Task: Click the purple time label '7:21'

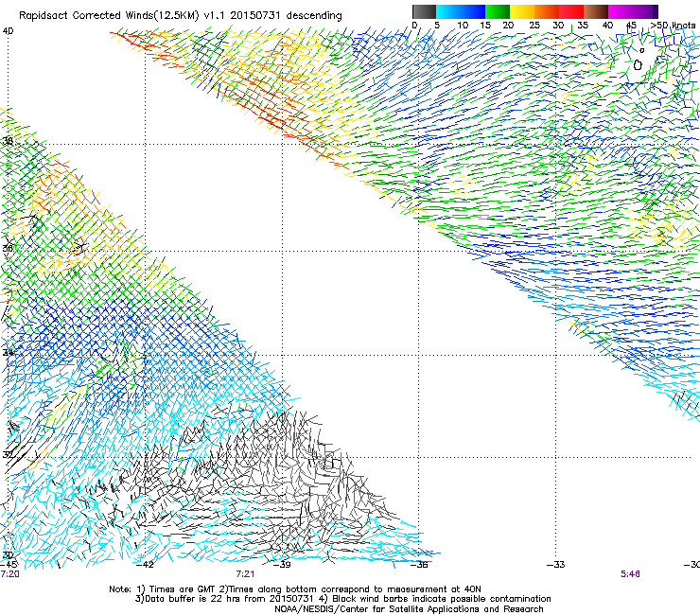Action: [246, 574]
